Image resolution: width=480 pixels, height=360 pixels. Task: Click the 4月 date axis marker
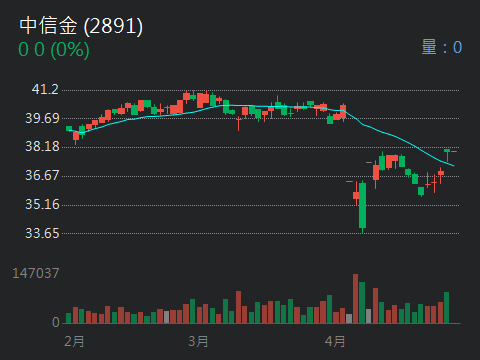click(x=335, y=342)
